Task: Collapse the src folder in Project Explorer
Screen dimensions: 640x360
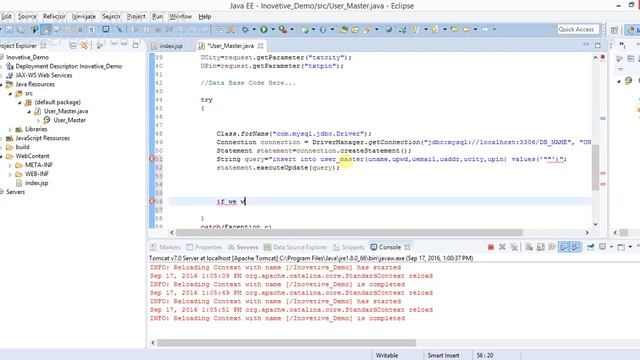Action: [10, 93]
